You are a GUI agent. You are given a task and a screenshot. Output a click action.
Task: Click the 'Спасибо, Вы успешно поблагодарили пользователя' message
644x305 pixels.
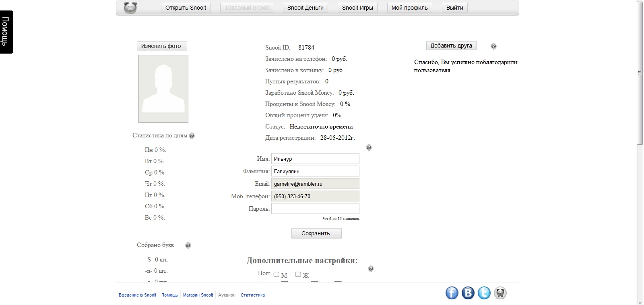pyautogui.click(x=466, y=66)
